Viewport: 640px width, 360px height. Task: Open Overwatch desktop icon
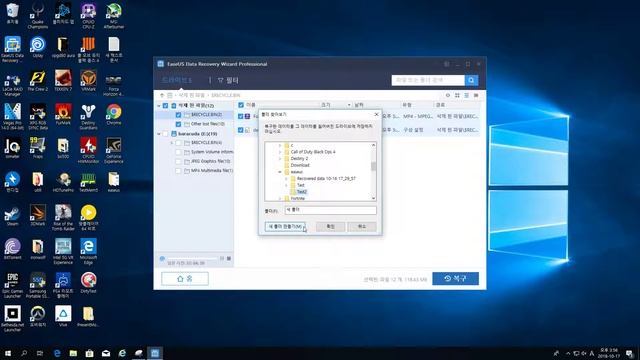point(38,316)
